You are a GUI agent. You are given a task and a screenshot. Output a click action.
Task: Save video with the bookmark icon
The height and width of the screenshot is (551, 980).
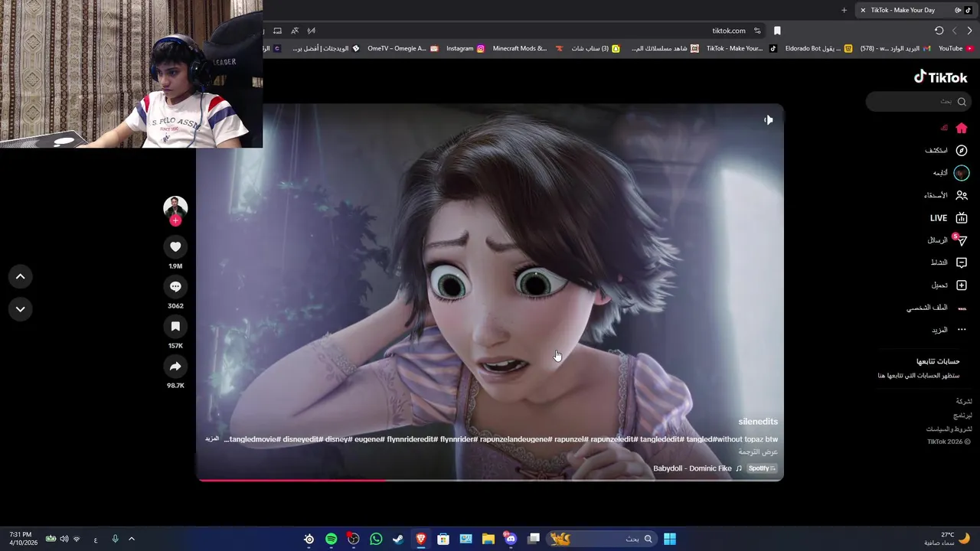(175, 326)
